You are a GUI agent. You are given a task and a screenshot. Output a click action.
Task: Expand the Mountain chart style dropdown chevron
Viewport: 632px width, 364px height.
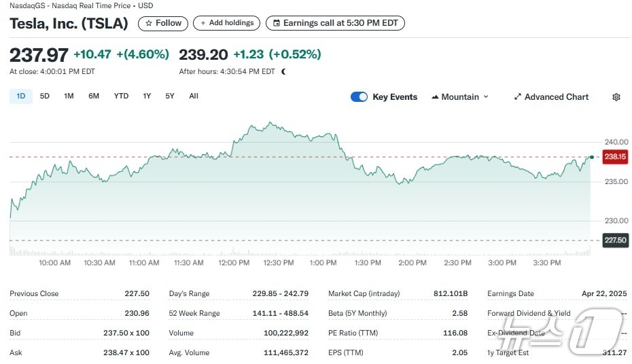486,97
